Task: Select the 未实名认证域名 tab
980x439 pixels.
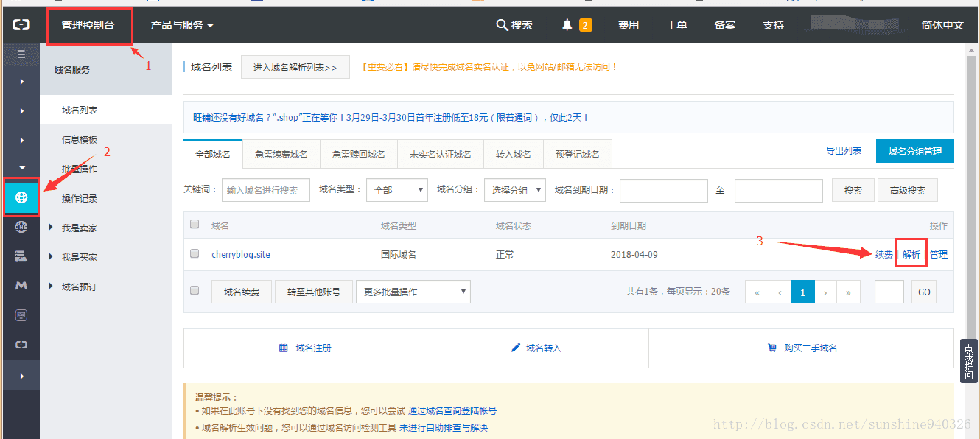Action: [440, 154]
